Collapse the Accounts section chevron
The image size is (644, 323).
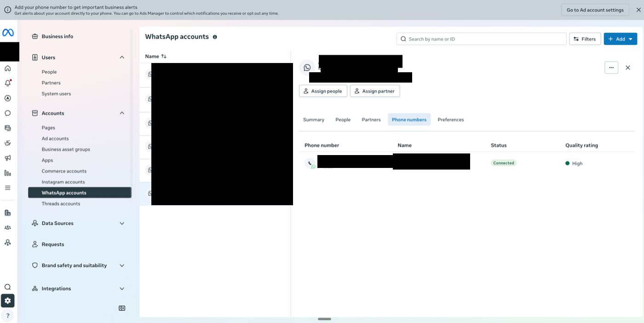122,113
